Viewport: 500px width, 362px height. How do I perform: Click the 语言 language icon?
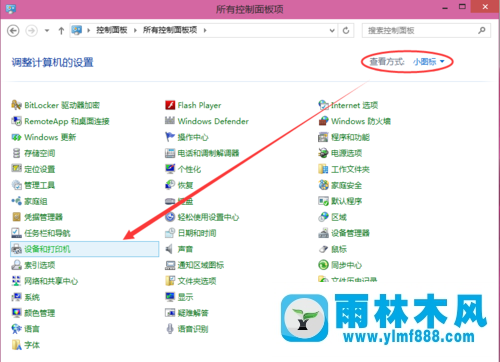coord(16,329)
